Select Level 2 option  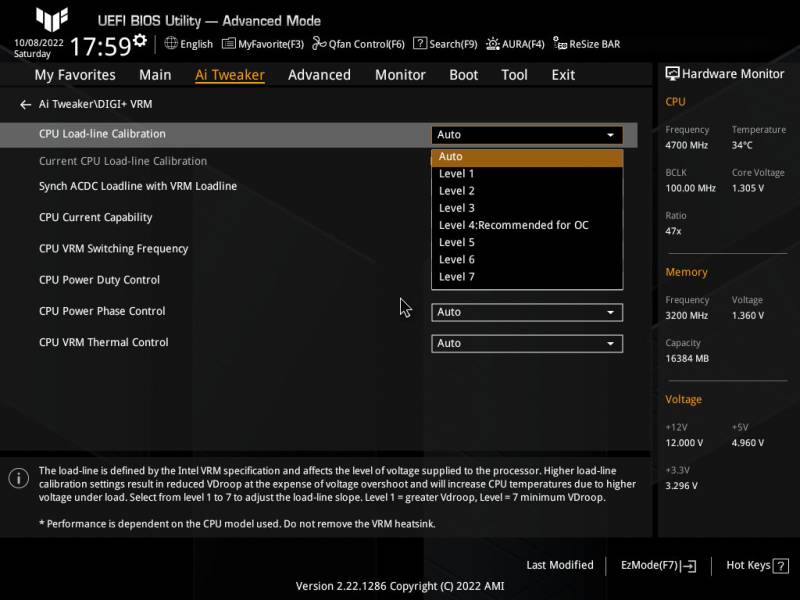pos(527,191)
